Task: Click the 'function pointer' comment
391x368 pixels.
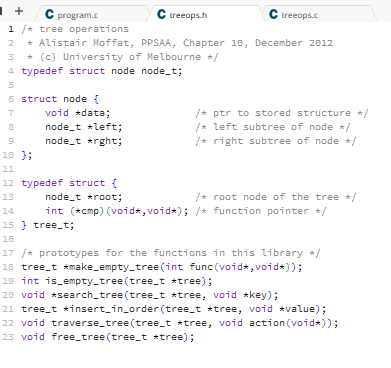Action: [261, 211]
